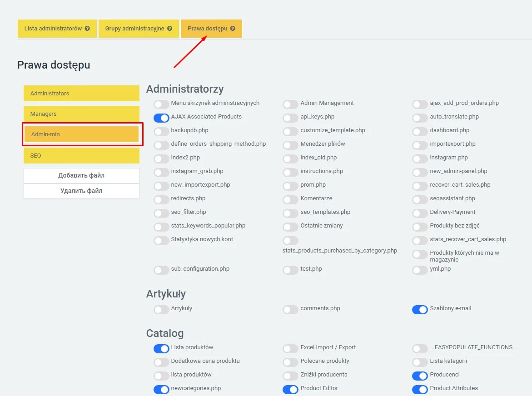532x396 pixels.
Task: Click help icon on Prawa dostępu tab
Action: click(x=233, y=29)
